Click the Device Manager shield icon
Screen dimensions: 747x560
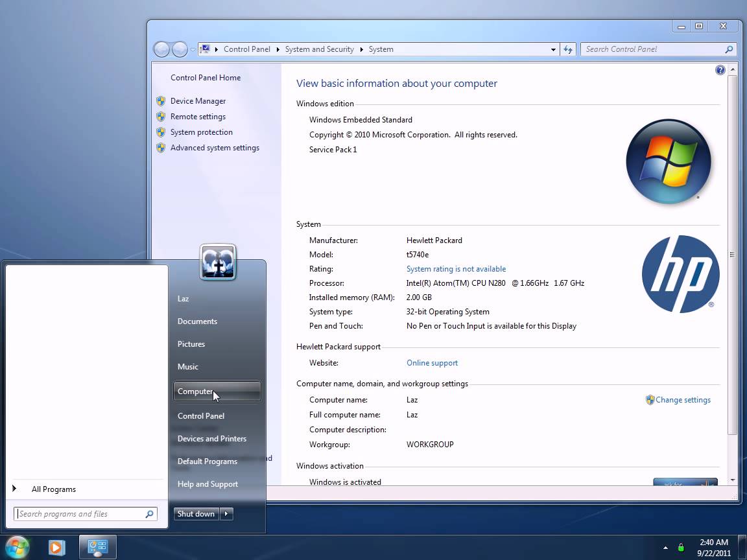click(161, 101)
